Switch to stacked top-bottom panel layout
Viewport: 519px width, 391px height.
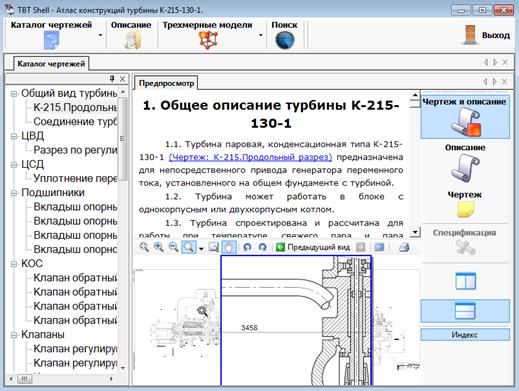pyautogui.click(x=465, y=311)
